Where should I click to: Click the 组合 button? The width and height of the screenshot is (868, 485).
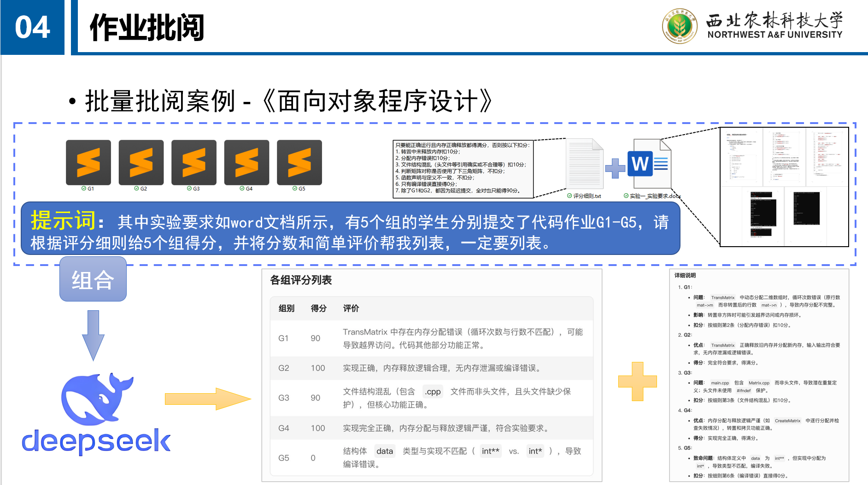93,279
